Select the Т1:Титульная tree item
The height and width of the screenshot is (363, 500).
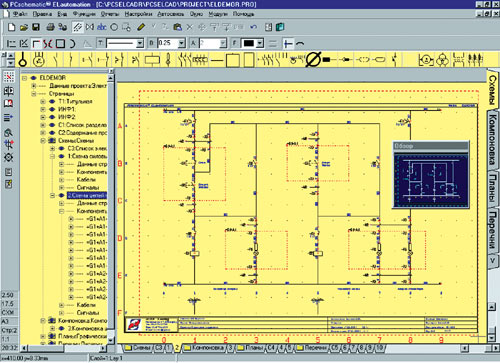75,101
